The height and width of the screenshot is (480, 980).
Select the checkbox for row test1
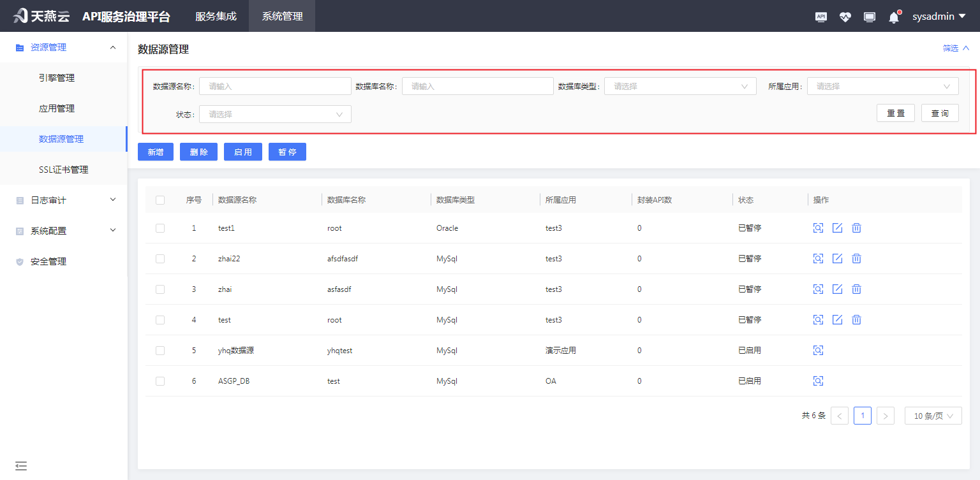tap(160, 228)
